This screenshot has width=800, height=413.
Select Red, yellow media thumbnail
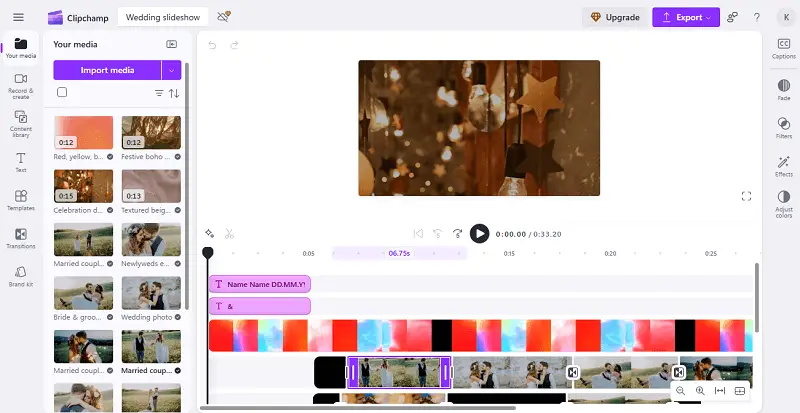click(83, 132)
